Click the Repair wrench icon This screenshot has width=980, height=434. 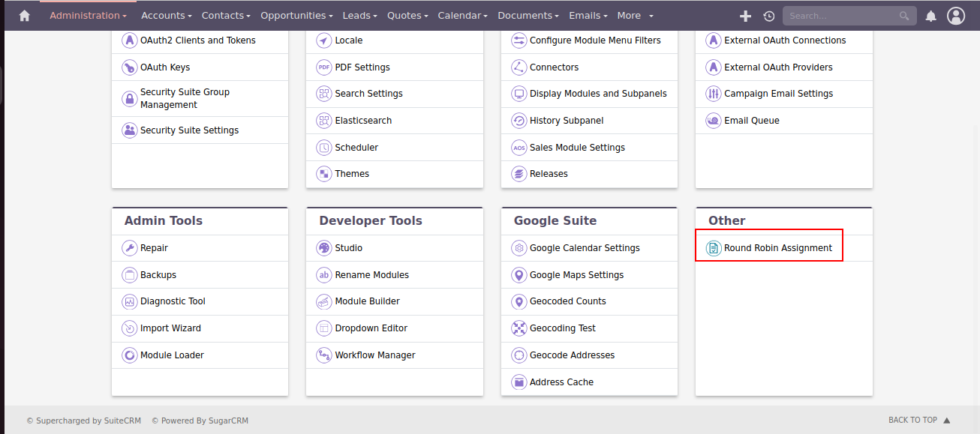(129, 248)
